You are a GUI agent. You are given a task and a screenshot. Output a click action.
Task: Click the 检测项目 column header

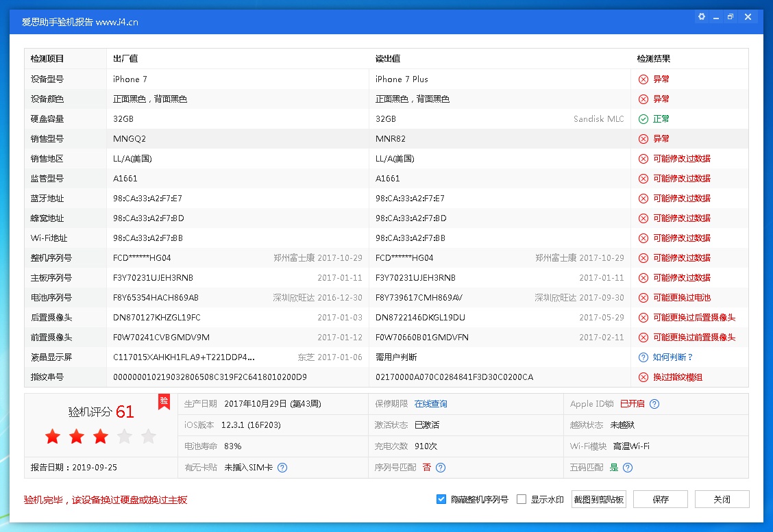[x=47, y=59]
